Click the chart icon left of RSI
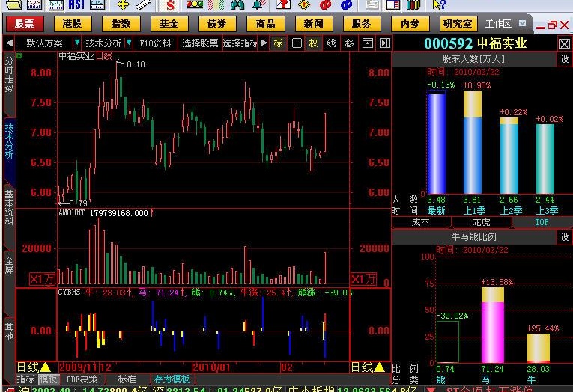Image resolution: width=573 pixels, height=392 pixels. tap(56, 4)
